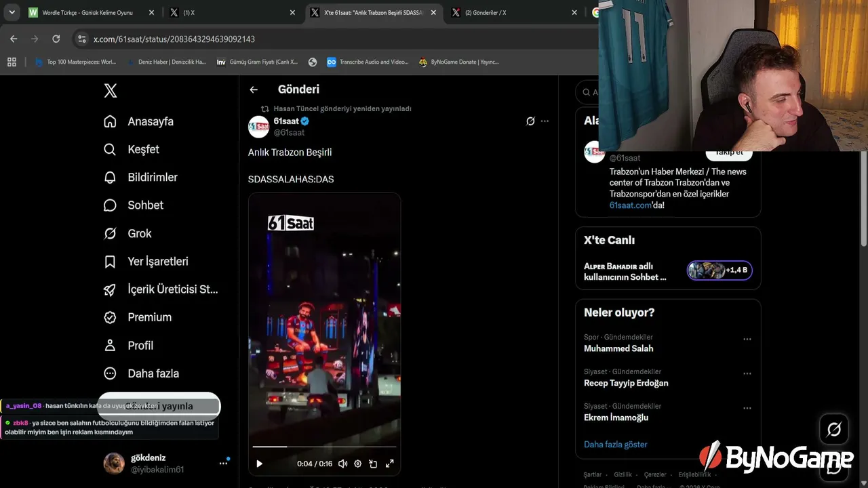Open video picture-in-picture mode
This screenshot has height=488, width=868.
(x=373, y=464)
